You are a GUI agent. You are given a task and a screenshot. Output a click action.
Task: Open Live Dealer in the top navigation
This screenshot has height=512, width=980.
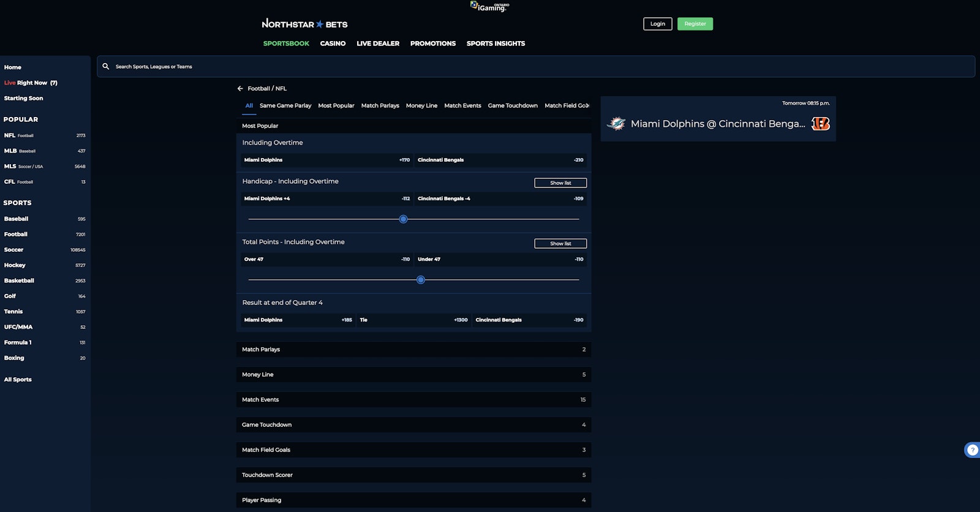[x=378, y=43]
